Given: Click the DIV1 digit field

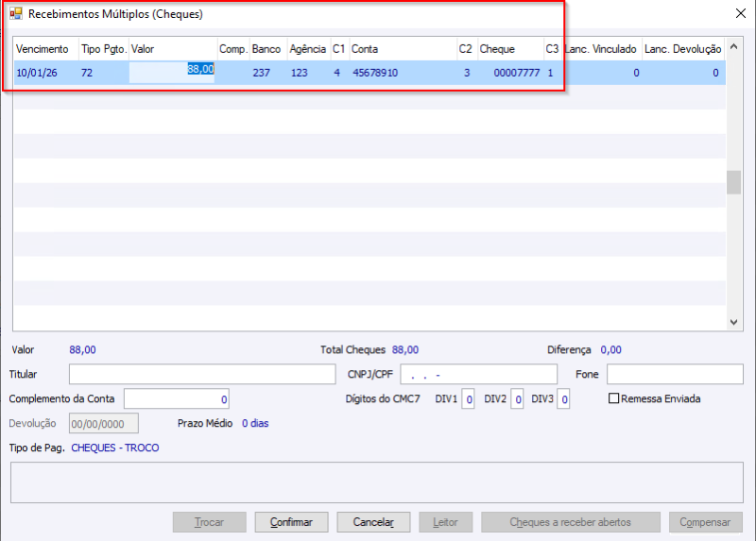Looking at the screenshot, I should (x=468, y=398).
